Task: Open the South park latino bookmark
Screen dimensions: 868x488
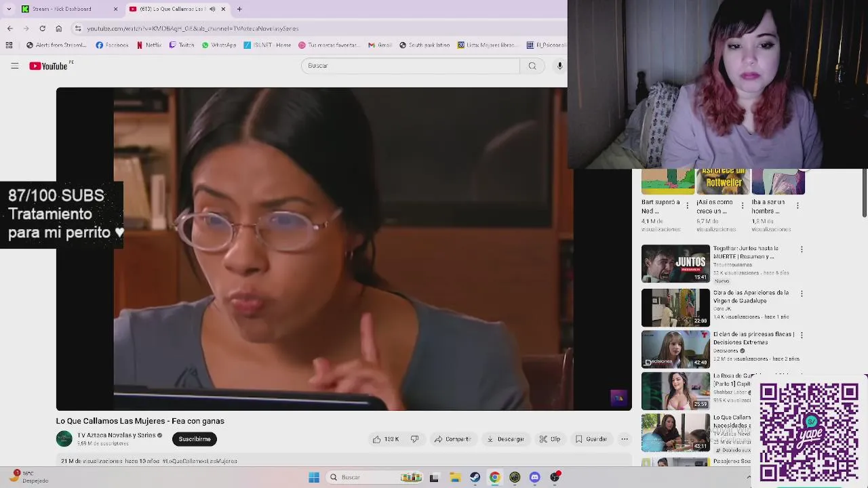Action: click(425, 45)
